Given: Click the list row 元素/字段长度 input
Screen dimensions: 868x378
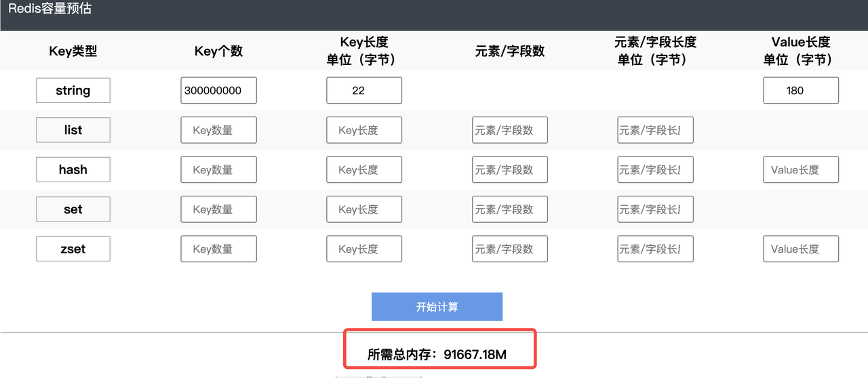Looking at the screenshot, I should coord(655,130).
